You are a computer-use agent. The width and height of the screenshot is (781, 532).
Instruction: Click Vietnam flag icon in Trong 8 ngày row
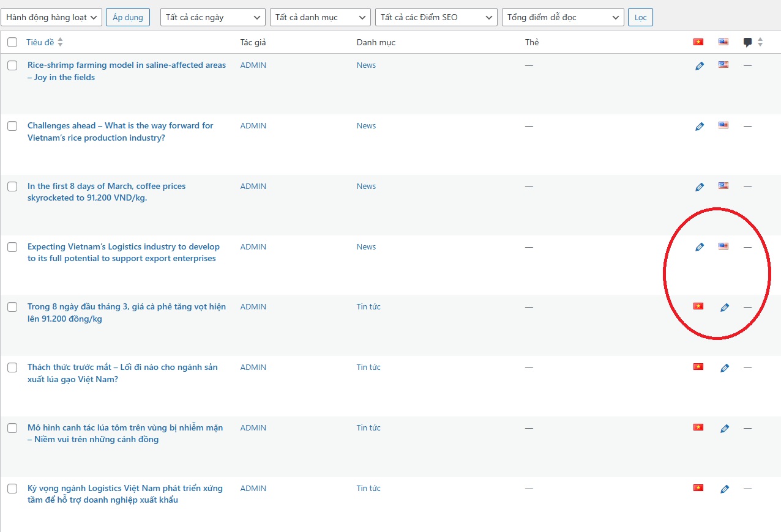tap(698, 306)
